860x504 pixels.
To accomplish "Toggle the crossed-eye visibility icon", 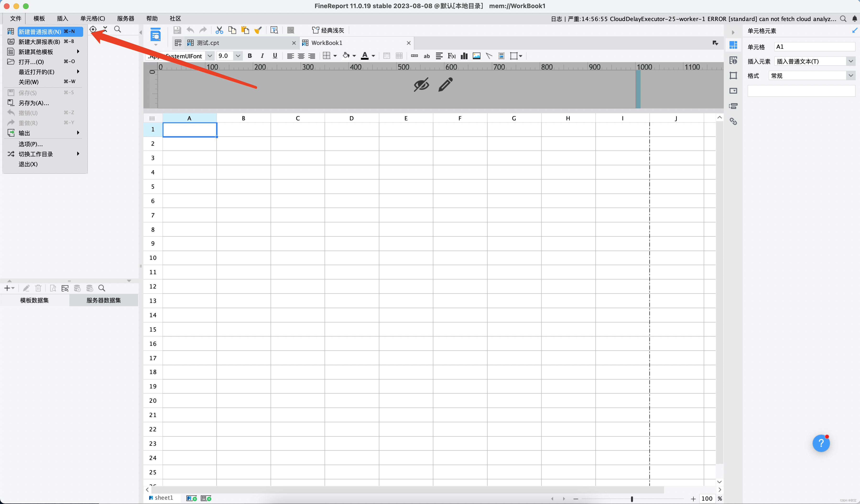I will [421, 85].
